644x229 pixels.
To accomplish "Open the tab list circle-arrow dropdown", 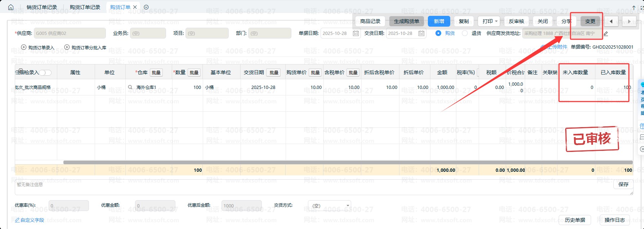I will [x=146, y=7].
